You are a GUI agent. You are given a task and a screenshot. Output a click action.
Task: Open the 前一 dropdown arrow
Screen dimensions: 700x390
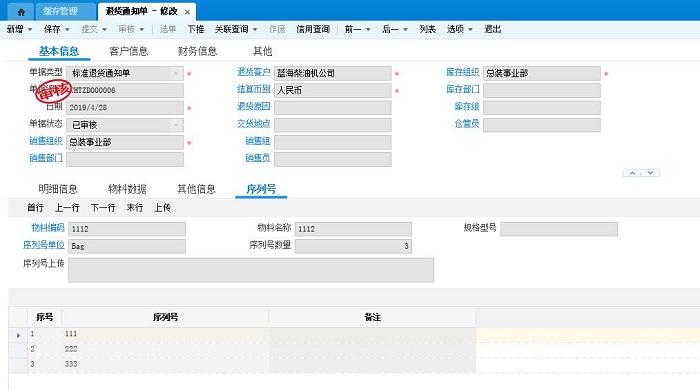pyautogui.click(x=368, y=29)
